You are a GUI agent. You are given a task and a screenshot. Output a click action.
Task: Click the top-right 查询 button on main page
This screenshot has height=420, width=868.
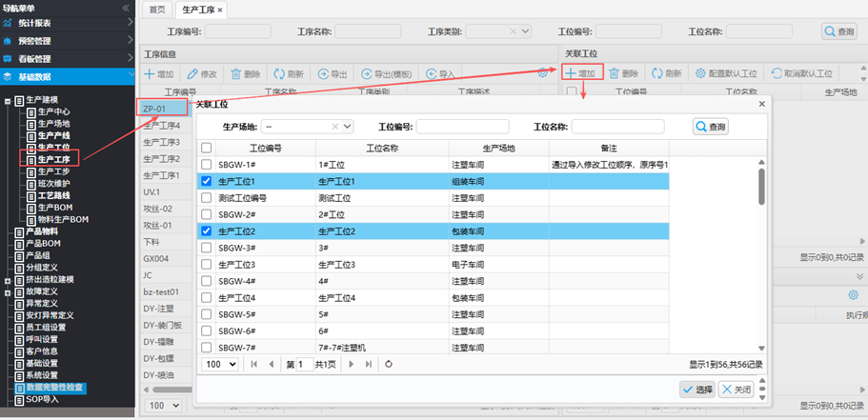(x=839, y=31)
